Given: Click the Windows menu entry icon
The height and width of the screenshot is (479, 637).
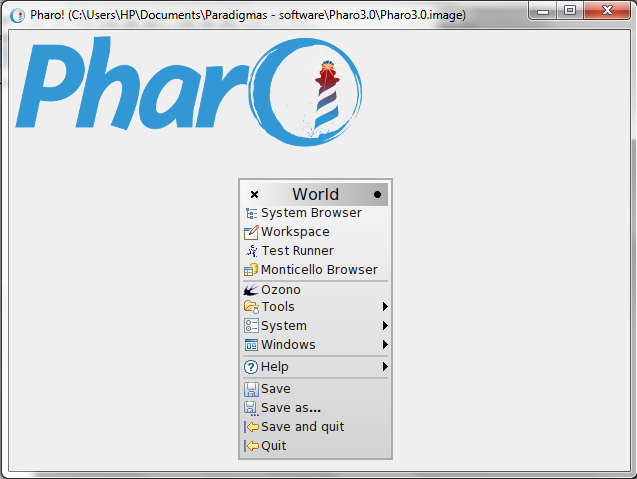Looking at the screenshot, I should 251,345.
